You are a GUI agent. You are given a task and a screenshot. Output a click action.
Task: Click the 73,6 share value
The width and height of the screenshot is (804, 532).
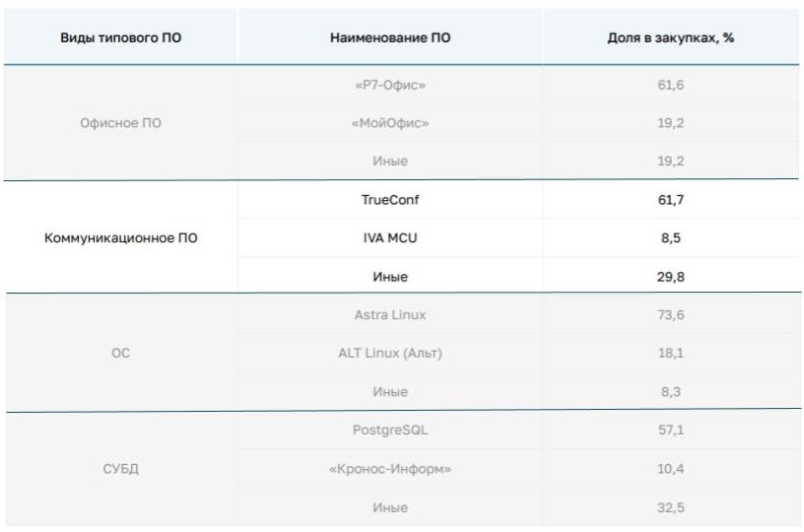[672, 315]
